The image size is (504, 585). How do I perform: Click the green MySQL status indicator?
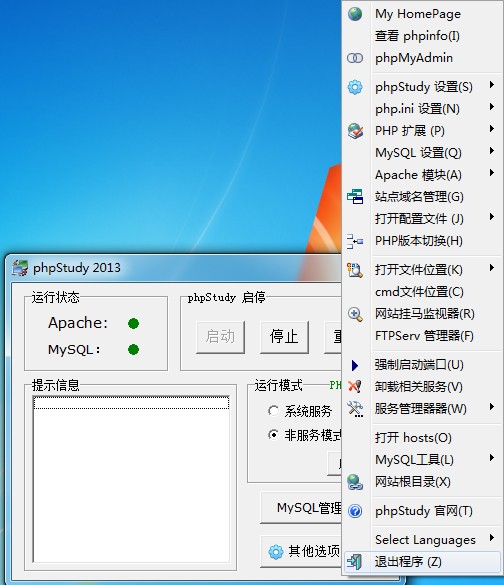tap(133, 350)
